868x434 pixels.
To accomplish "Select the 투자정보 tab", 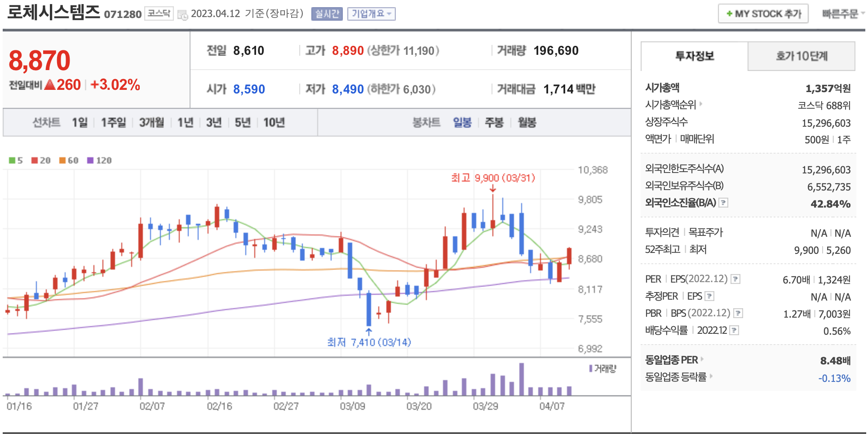I will click(x=695, y=56).
